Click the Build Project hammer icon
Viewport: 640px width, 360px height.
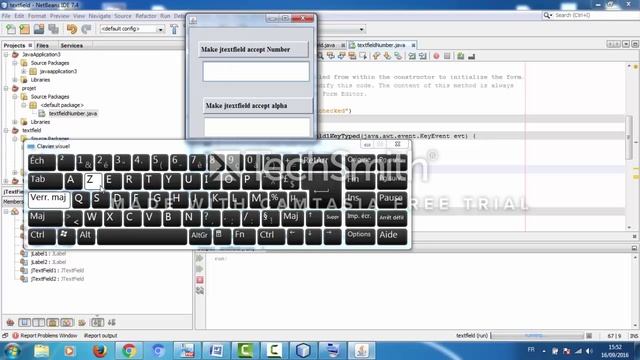[x=174, y=29]
